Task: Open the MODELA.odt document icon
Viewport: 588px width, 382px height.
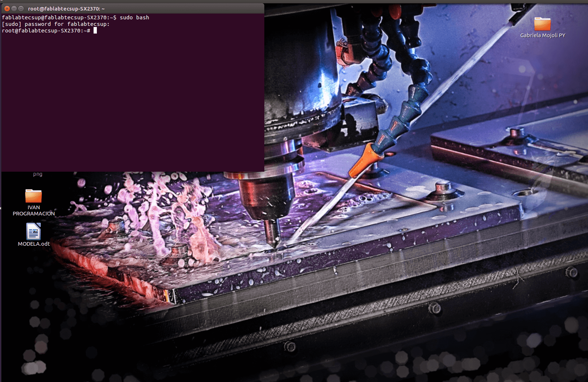Action: point(33,231)
